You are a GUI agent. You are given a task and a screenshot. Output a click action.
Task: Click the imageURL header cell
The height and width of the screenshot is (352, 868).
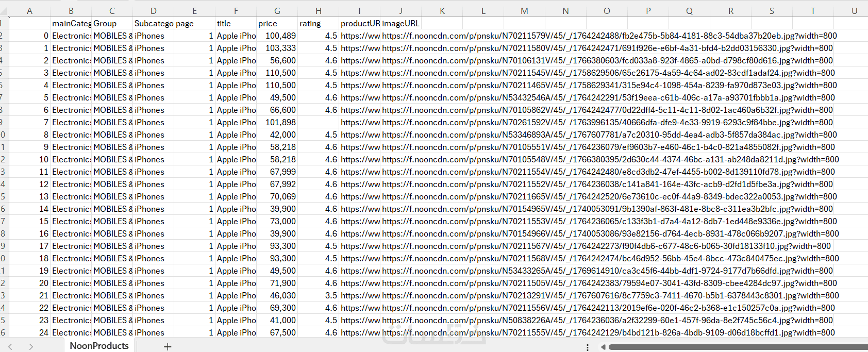point(401,23)
